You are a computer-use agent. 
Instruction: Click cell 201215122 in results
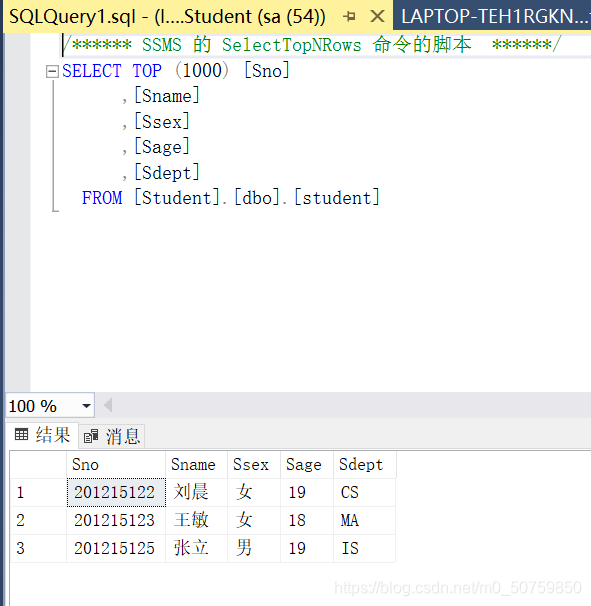tap(116, 492)
